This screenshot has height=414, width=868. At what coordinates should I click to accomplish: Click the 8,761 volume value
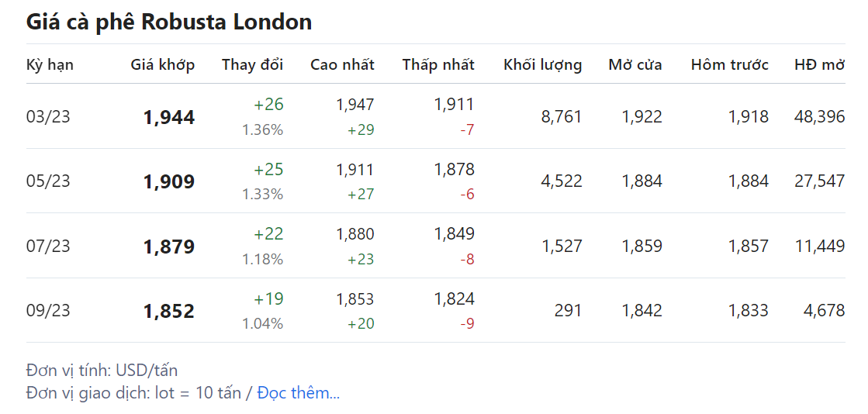click(x=561, y=117)
